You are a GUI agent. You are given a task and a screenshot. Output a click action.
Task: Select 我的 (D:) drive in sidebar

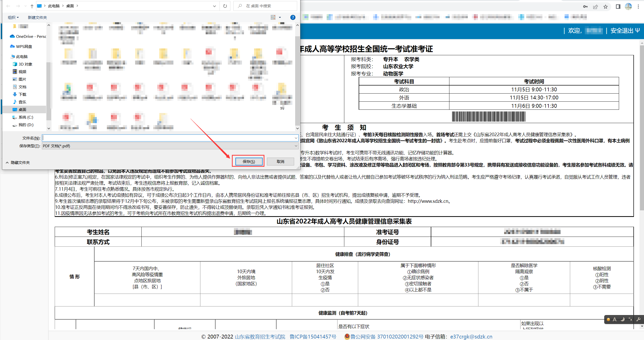pos(26,125)
